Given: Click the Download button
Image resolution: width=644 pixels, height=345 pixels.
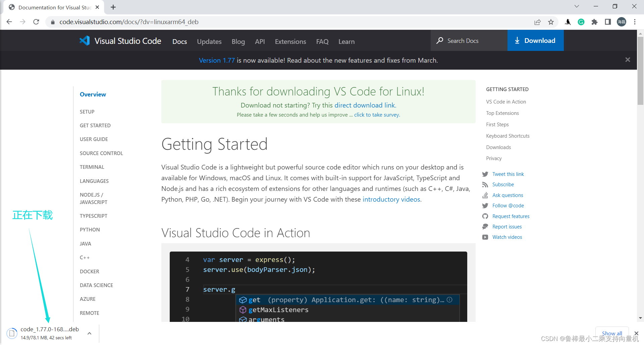Looking at the screenshot, I should 535,40.
